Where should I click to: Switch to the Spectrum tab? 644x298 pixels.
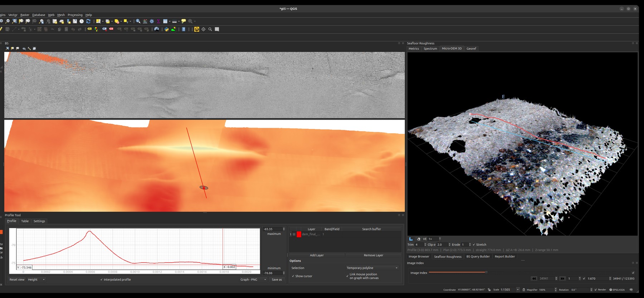[x=430, y=49]
